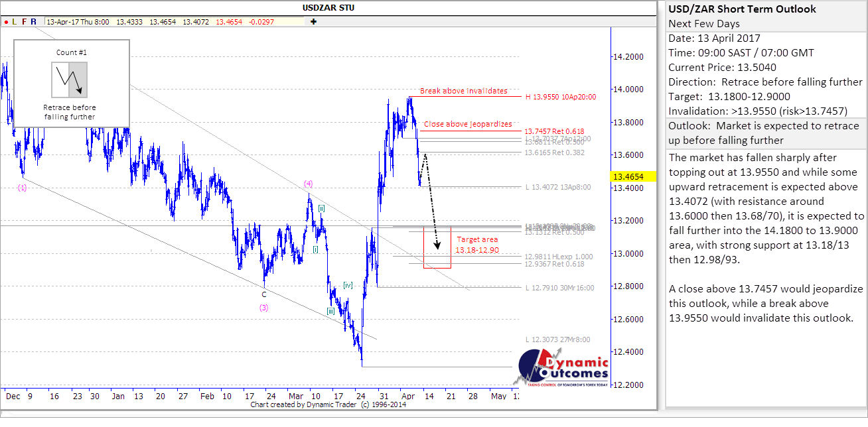Viewport: 868px width, 427px height.
Task: Click the black plus icon in header bar
Action: [x=313, y=22]
